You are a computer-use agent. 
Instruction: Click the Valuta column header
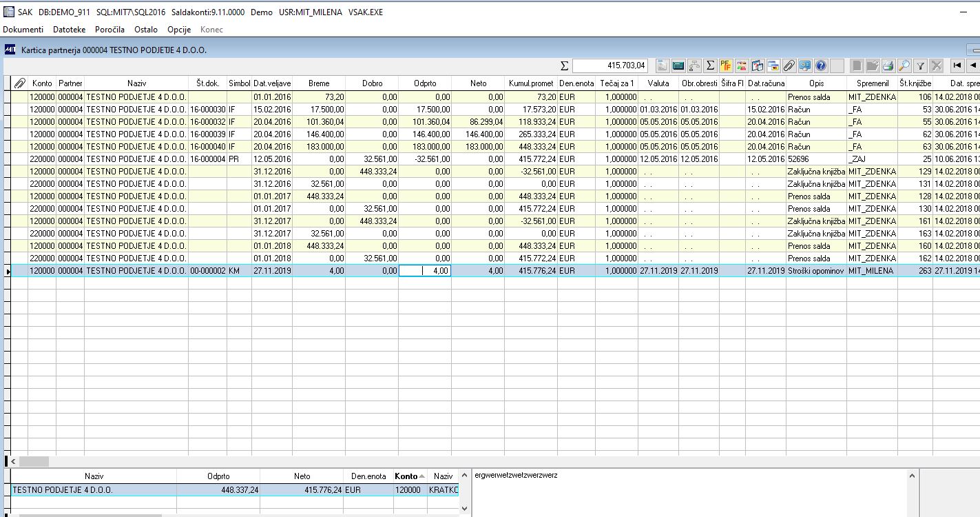click(658, 83)
